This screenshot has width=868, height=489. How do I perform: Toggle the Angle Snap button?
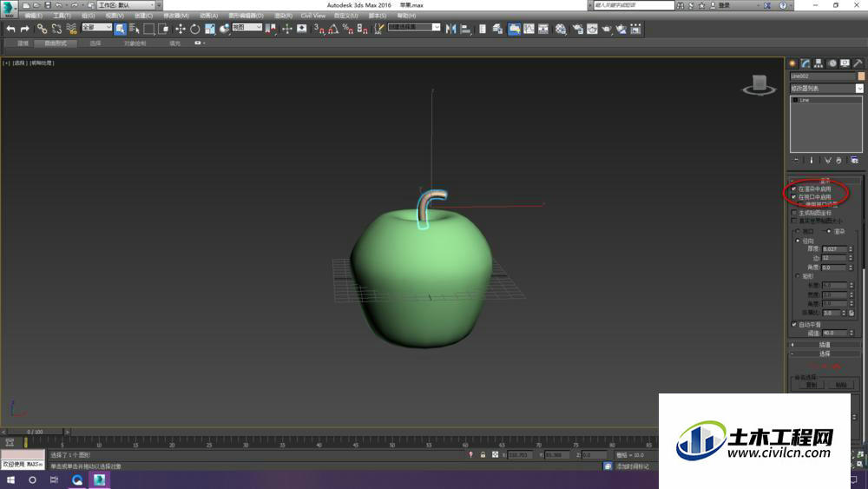click(x=333, y=29)
